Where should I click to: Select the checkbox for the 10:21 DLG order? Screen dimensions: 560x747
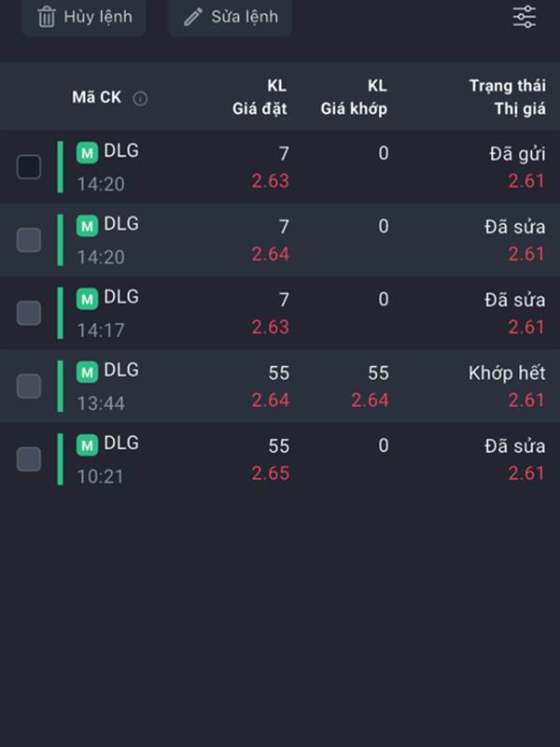pos(29,459)
